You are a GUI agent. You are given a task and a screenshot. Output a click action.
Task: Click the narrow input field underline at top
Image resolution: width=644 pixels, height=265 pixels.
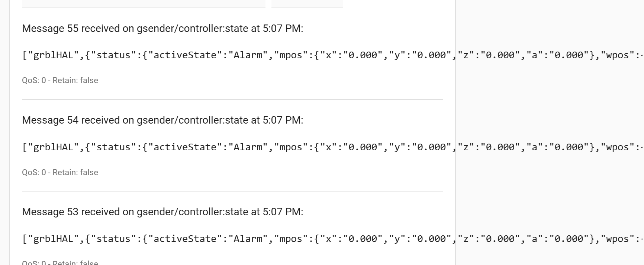pyautogui.click(x=307, y=7)
